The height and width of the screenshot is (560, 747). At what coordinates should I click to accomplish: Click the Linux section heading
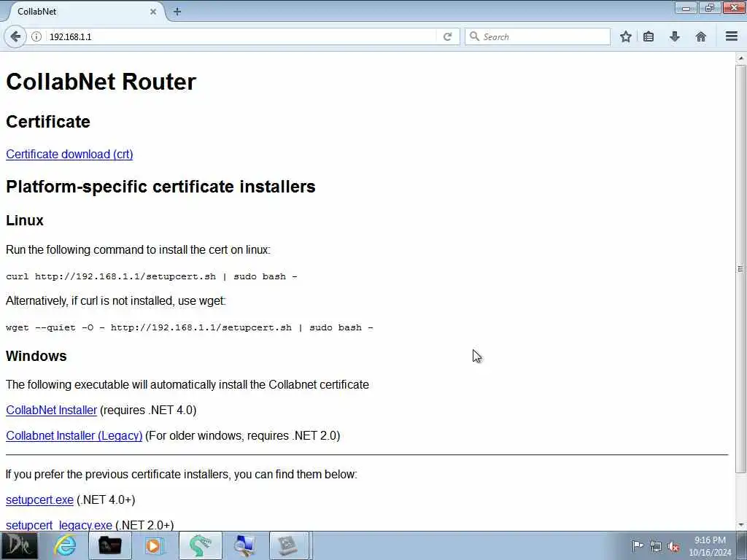(x=25, y=220)
